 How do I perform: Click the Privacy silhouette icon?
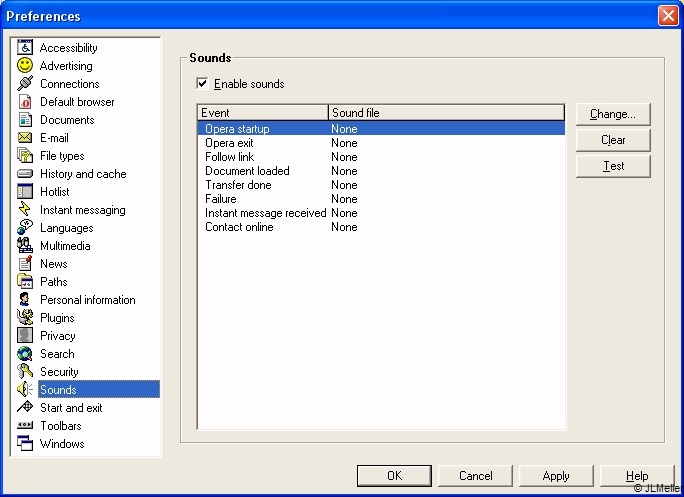pos(25,336)
